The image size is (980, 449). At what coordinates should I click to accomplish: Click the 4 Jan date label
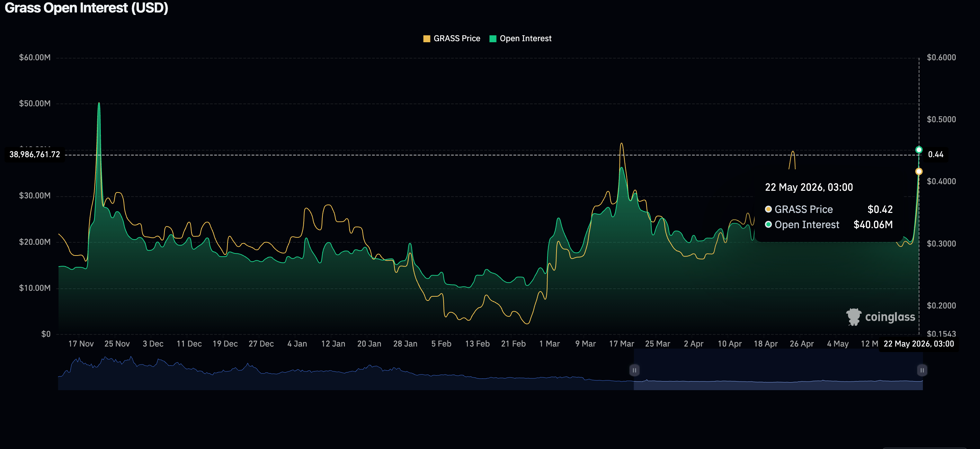(297, 344)
